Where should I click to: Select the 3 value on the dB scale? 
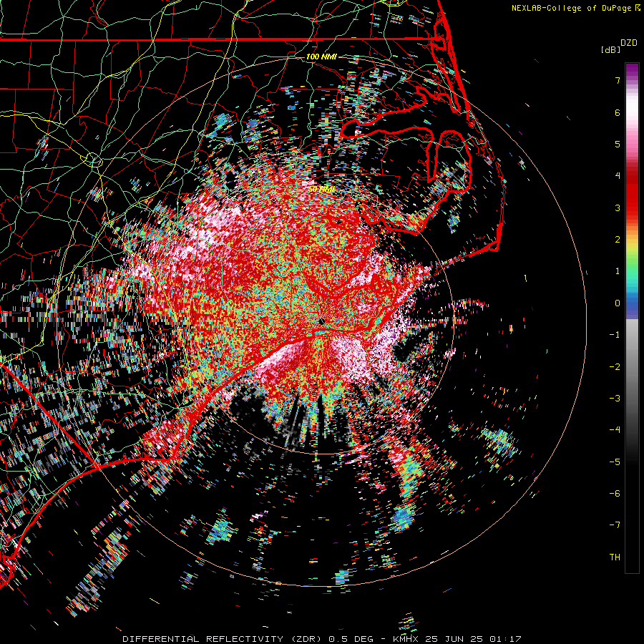coord(618,208)
